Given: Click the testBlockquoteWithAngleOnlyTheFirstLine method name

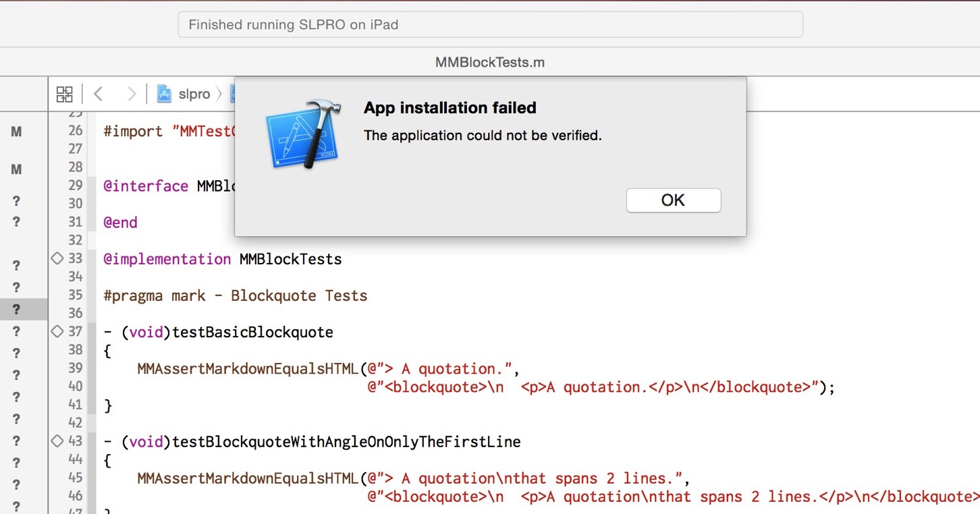Looking at the screenshot, I should pos(346,442).
